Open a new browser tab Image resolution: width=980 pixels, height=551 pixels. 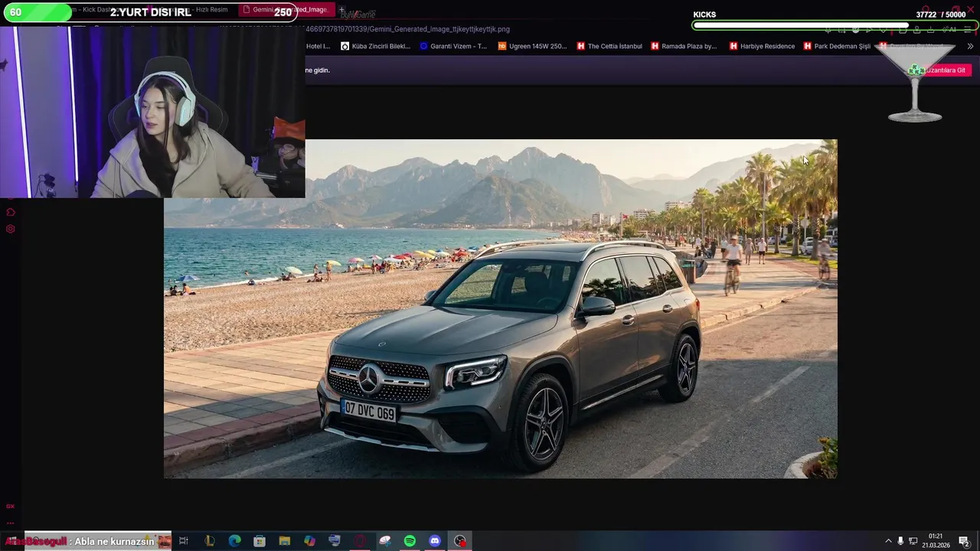tap(341, 10)
